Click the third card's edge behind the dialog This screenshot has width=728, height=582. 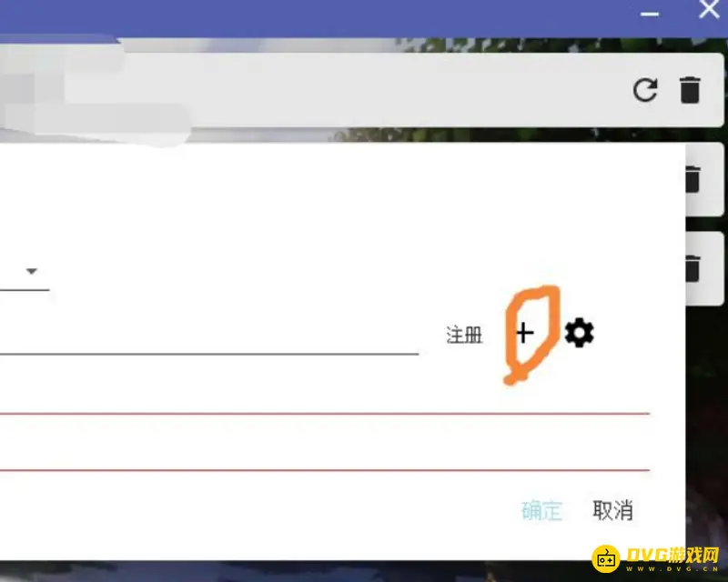(704, 267)
